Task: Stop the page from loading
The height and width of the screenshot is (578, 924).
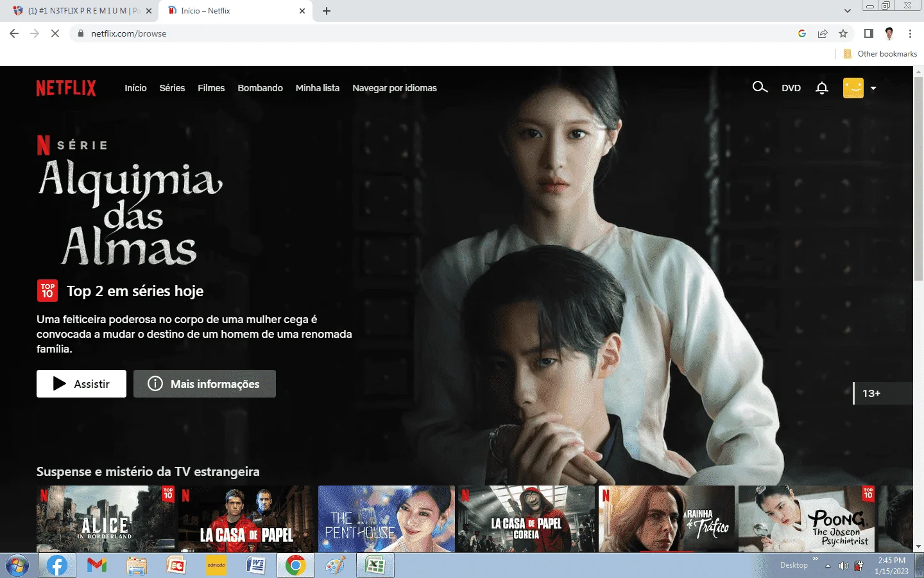Action: 55,33
